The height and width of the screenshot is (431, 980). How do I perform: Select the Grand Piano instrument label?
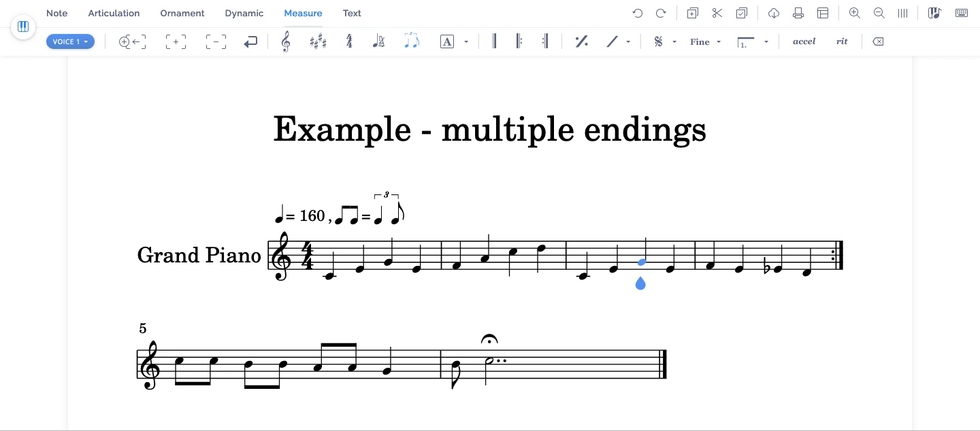tap(199, 255)
